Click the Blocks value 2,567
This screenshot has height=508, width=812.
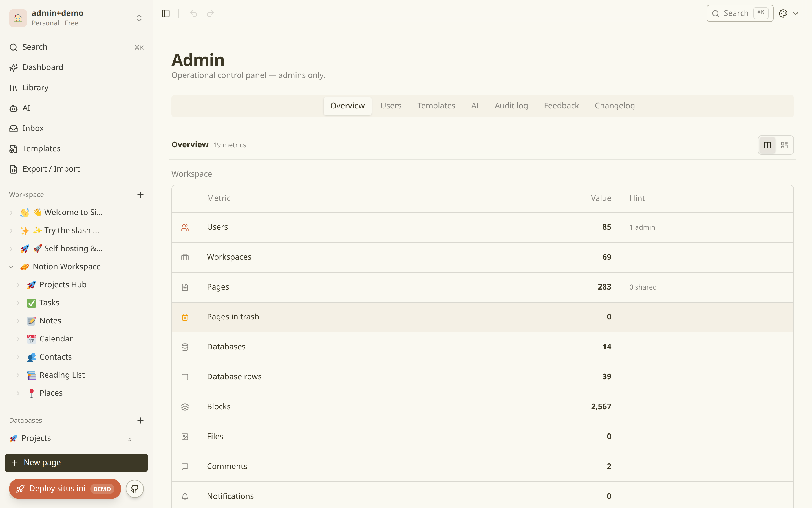click(x=601, y=406)
